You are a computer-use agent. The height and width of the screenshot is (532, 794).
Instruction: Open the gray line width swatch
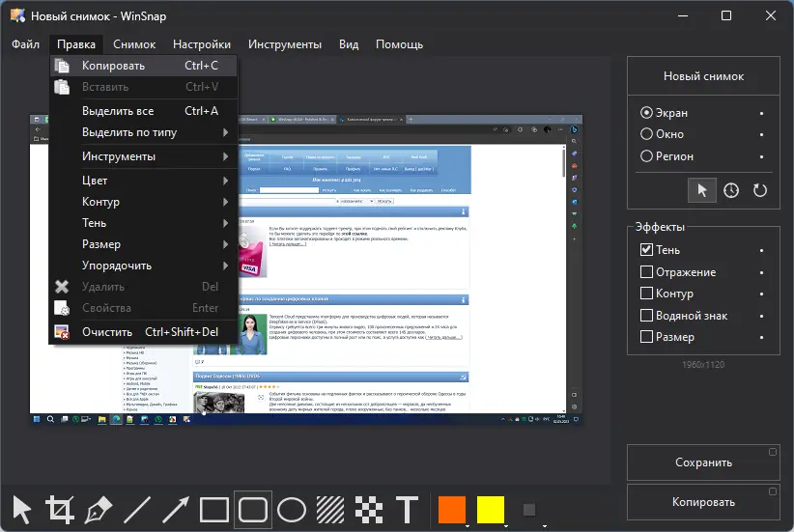pyautogui.click(x=529, y=510)
